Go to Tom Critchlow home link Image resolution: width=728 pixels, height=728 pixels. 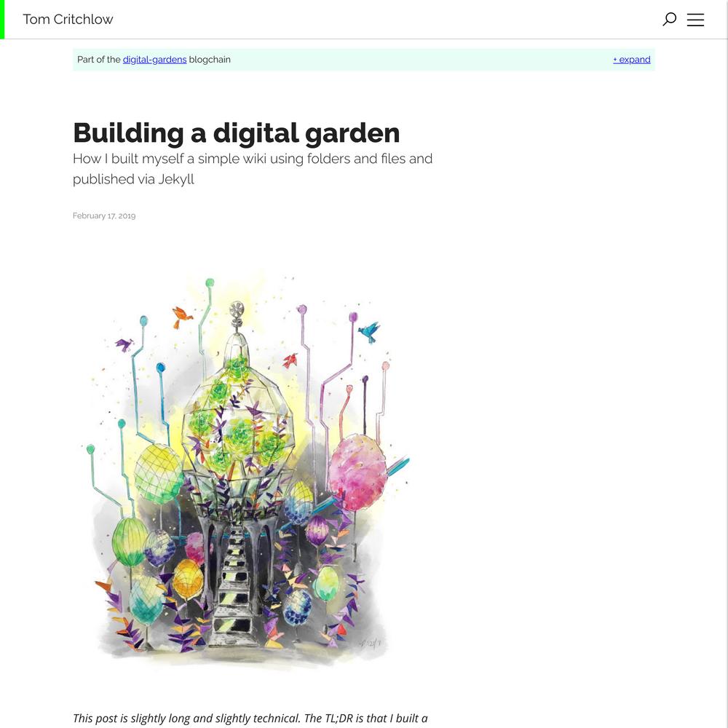coord(68,20)
